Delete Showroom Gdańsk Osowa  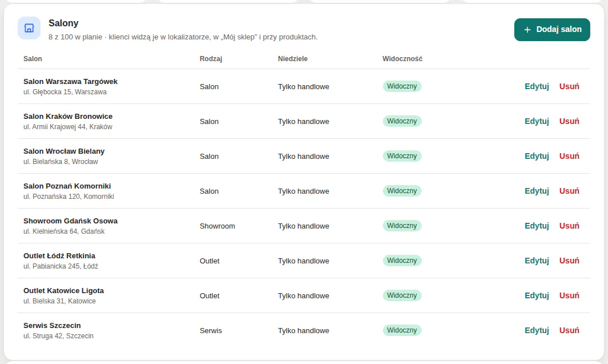[x=569, y=226]
